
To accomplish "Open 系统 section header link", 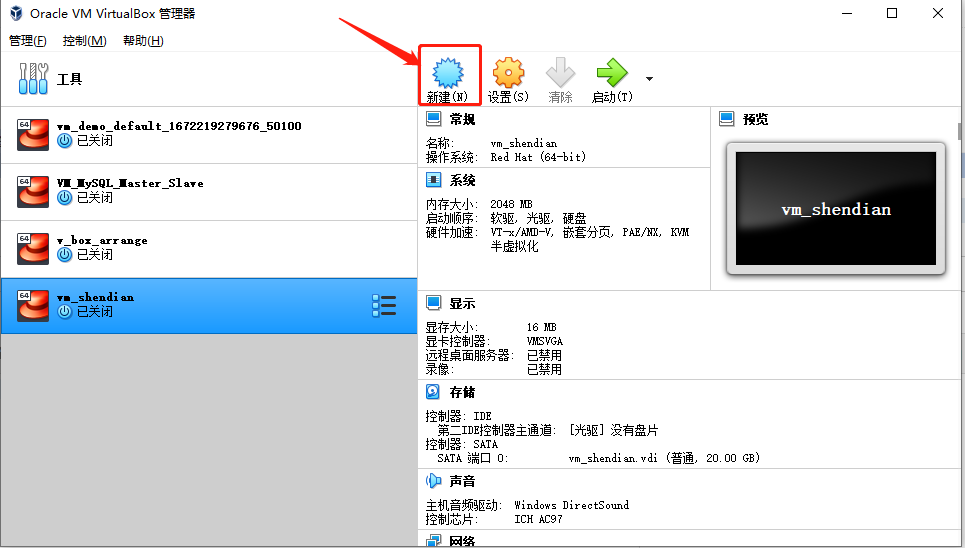I will click(462, 180).
